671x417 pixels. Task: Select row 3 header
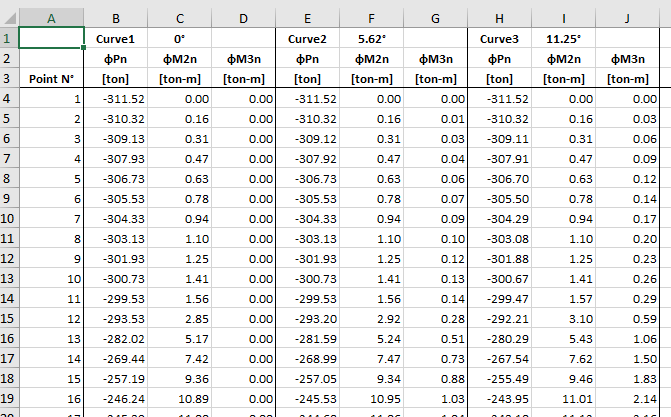pos(9,78)
